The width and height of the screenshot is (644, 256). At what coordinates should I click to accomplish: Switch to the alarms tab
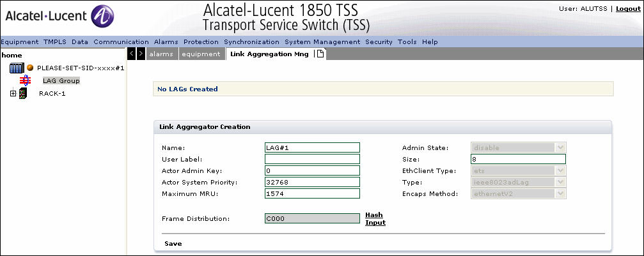pyautogui.click(x=161, y=54)
